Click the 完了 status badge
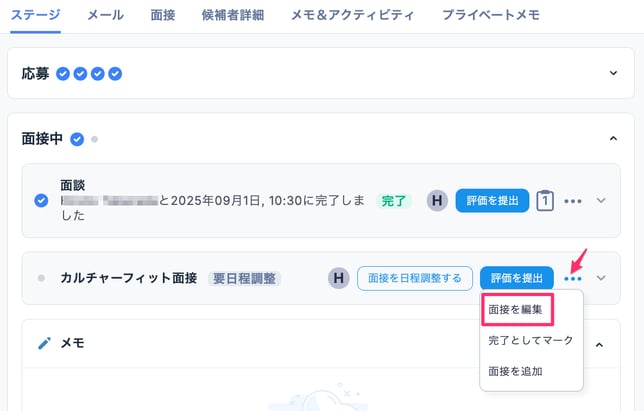This screenshot has width=644, height=411. coord(394,200)
